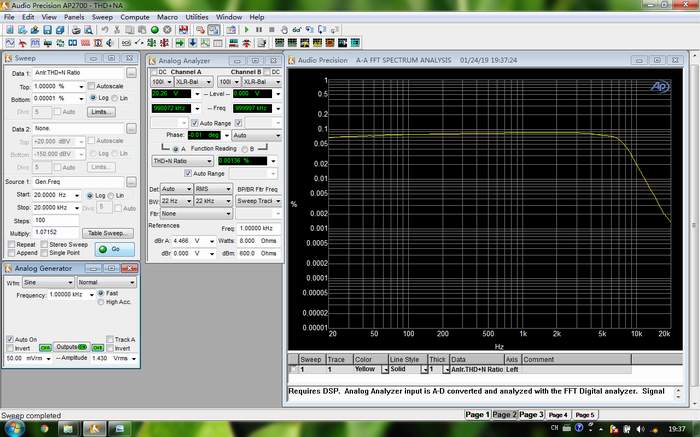
Task: Click the red grid panel icon in second toolbar
Action: point(85,43)
